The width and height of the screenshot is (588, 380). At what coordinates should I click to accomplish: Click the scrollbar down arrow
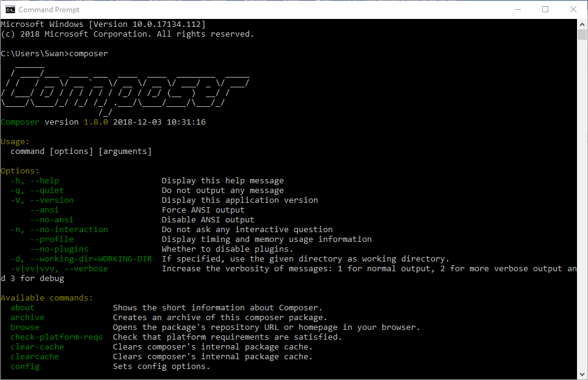coord(583,375)
